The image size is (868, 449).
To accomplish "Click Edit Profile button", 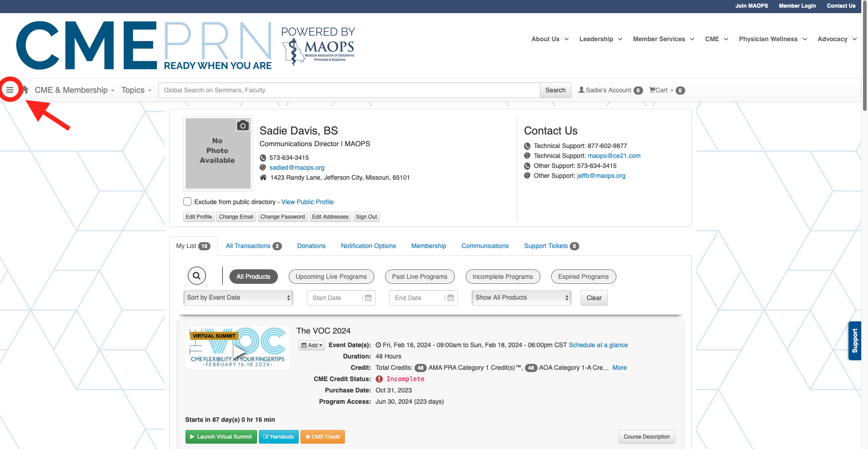I will 199,217.
